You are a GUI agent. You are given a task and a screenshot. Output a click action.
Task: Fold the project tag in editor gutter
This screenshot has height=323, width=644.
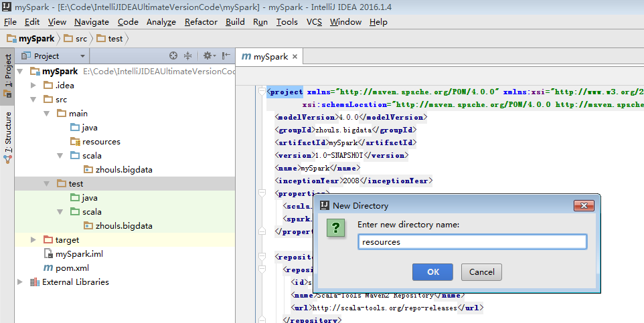coord(262,92)
